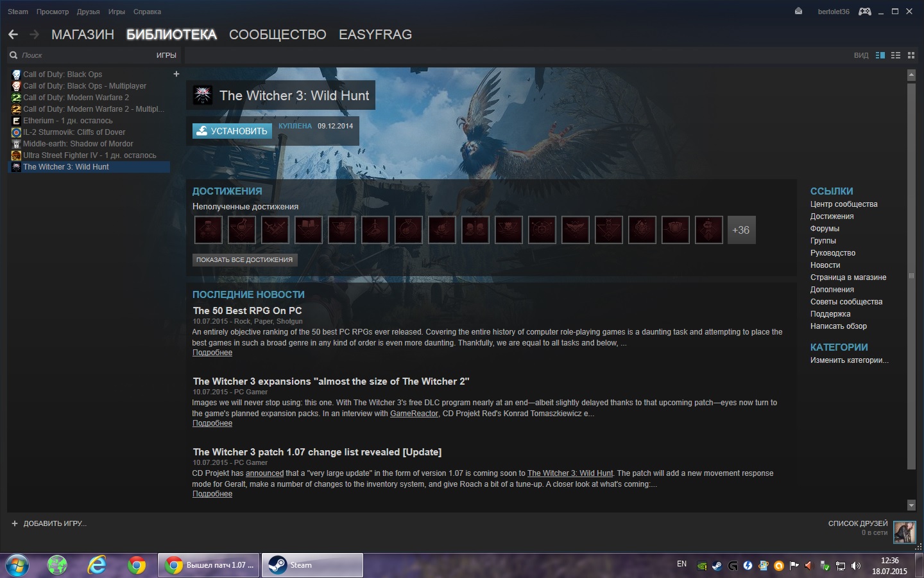Open the Друзья menu
Image resolution: width=924 pixels, height=578 pixels.
click(88, 12)
